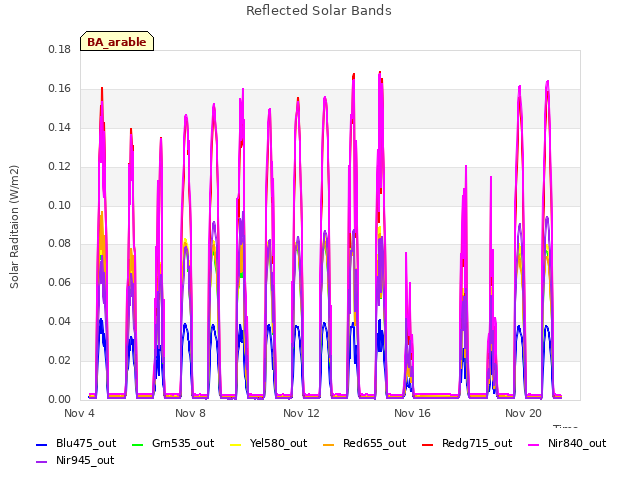This screenshot has height=480, width=640.
Task: Click the 0.10 y-axis tick label
Action: (60, 205)
